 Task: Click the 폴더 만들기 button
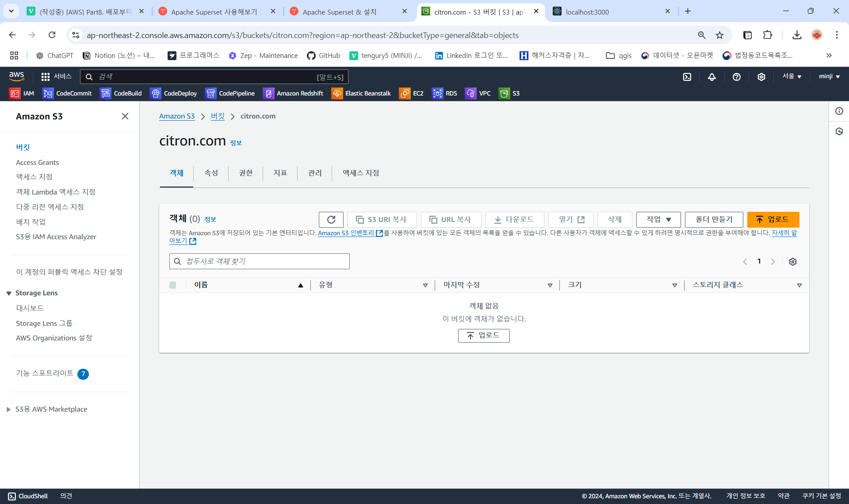point(714,220)
